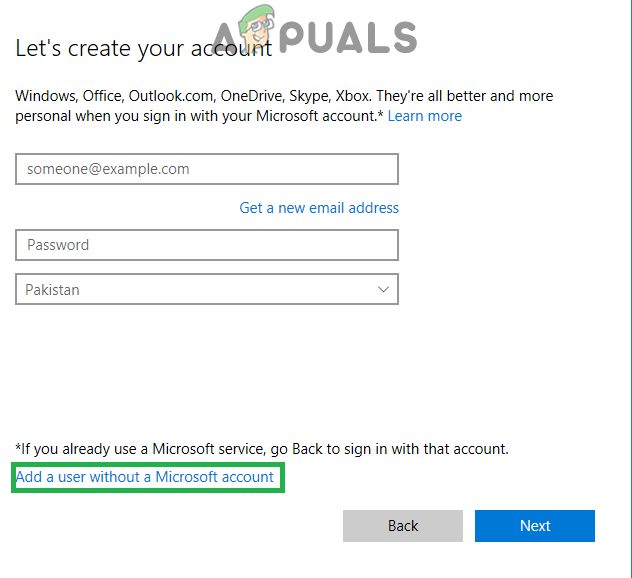Click into the Password field
The image size is (632, 578).
pos(207,245)
